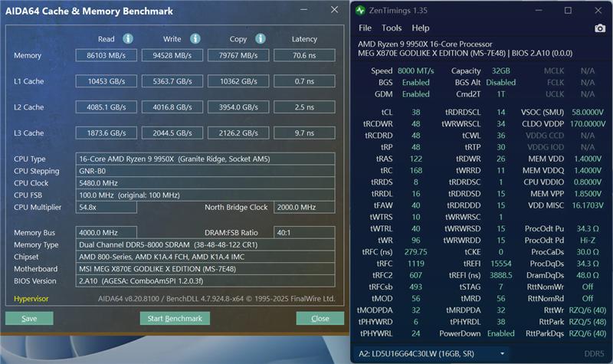Click BIOS Version field 2.A10
Screen dimensions: 613x364
pyautogui.click(x=205, y=280)
